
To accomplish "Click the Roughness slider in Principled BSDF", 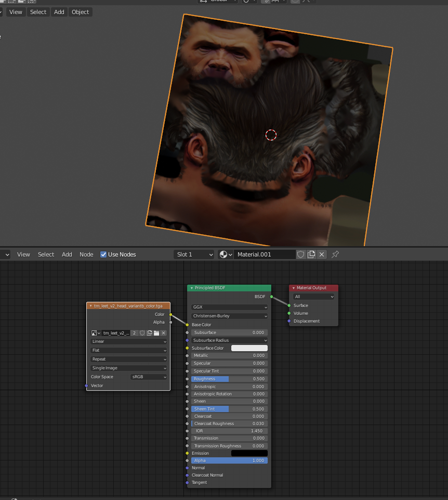I will [x=229, y=379].
